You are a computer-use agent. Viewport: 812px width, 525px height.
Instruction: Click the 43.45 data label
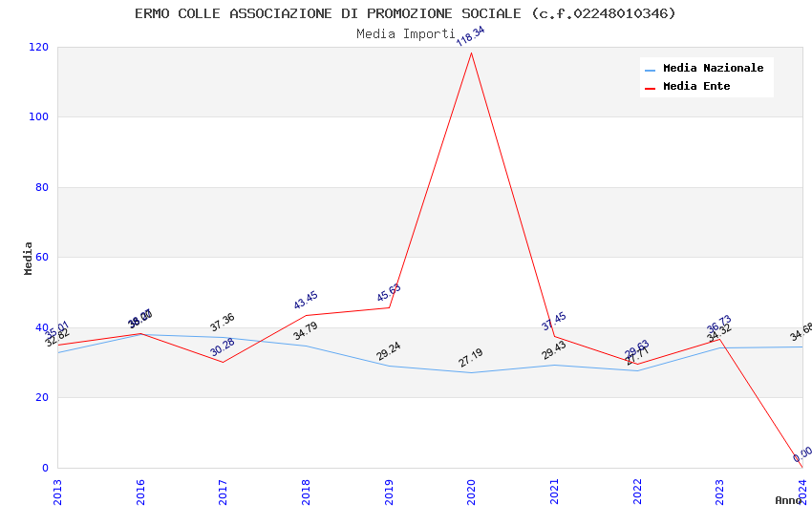pyautogui.click(x=306, y=301)
